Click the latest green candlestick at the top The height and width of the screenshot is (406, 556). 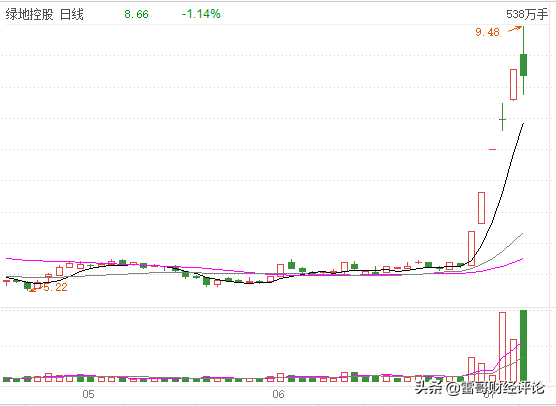point(523,65)
